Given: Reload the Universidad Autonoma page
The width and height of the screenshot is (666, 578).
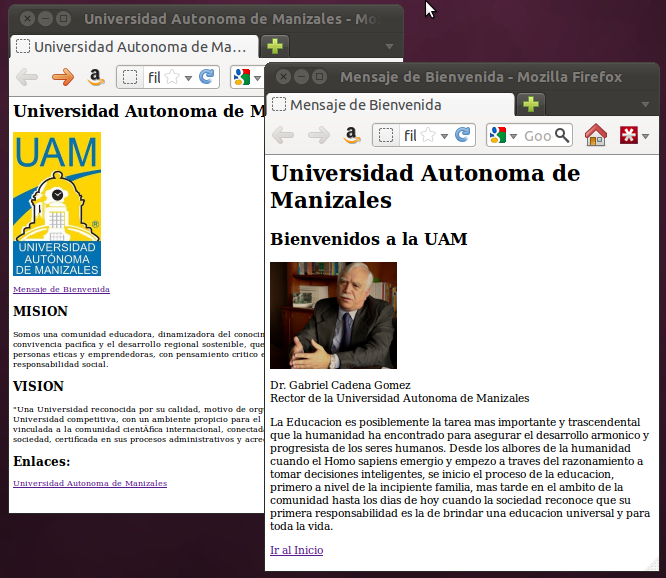Looking at the screenshot, I should click(206, 77).
